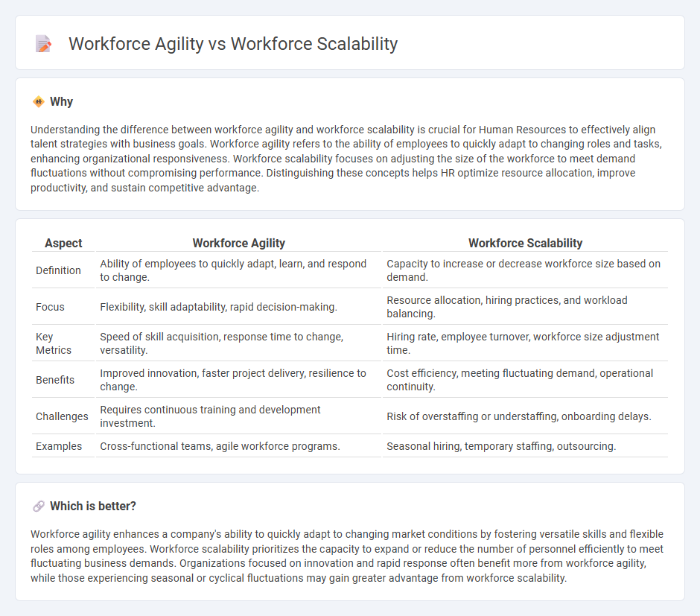Click the cell 'Cost efficiency, meeting fluctuating demand'

click(526, 380)
